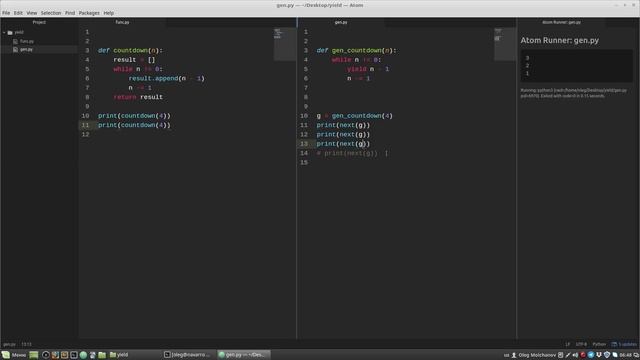Click the yield folder icon in project tree

point(10,32)
